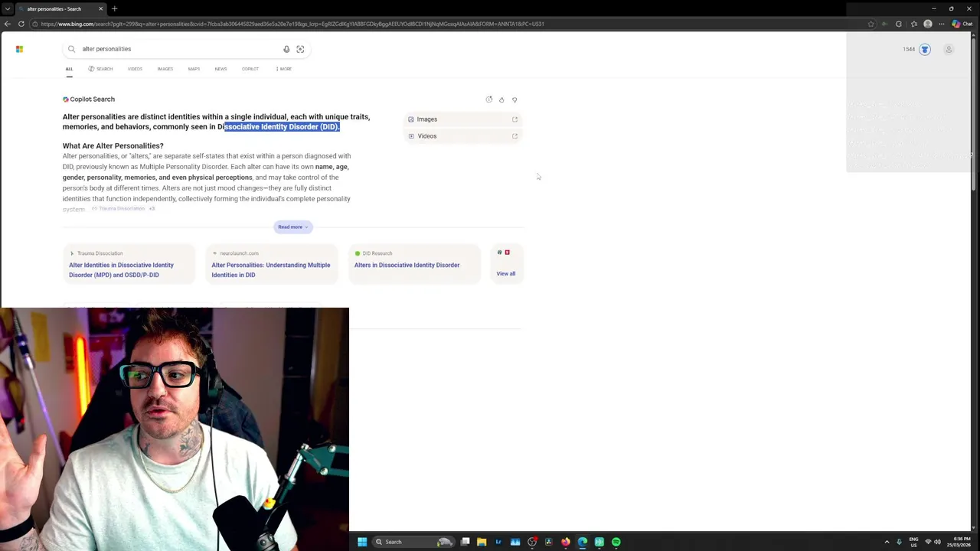Click the volume speaker tray icon
Viewport: 980px width, 551px height.
pyautogui.click(x=938, y=542)
